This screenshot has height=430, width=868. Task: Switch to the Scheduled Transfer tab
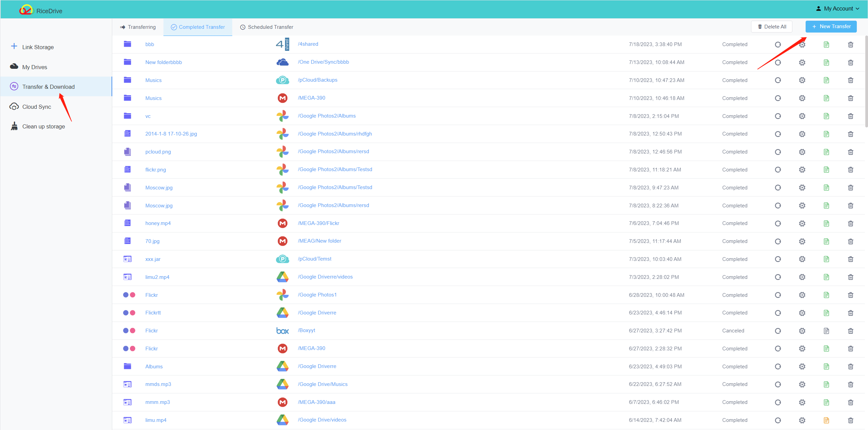click(268, 26)
